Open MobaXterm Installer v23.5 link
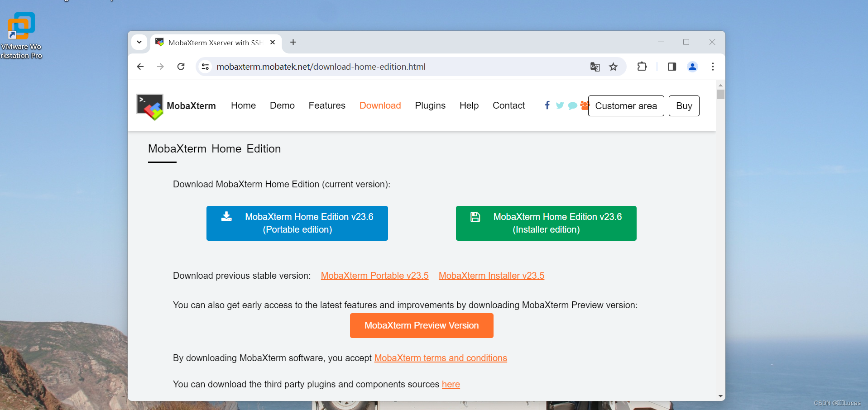 491,276
